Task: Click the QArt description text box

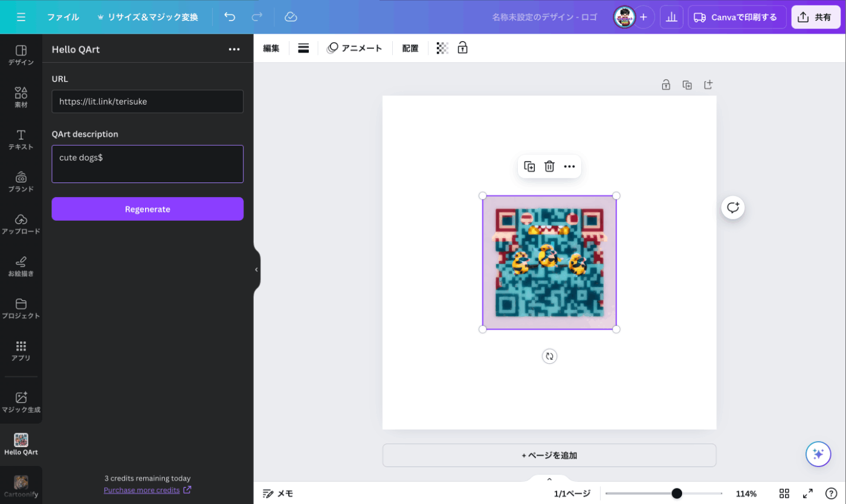Action: pyautogui.click(x=147, y=164)
